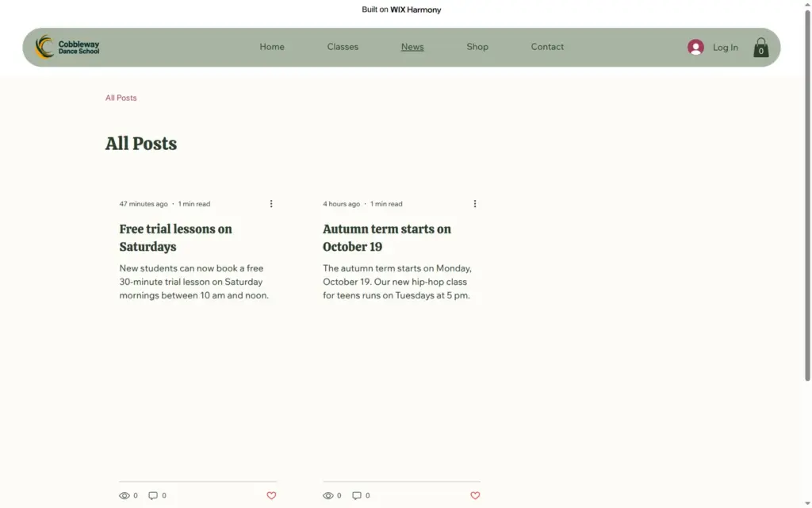Click the user avatar icon beside Log In

point(695,47)
